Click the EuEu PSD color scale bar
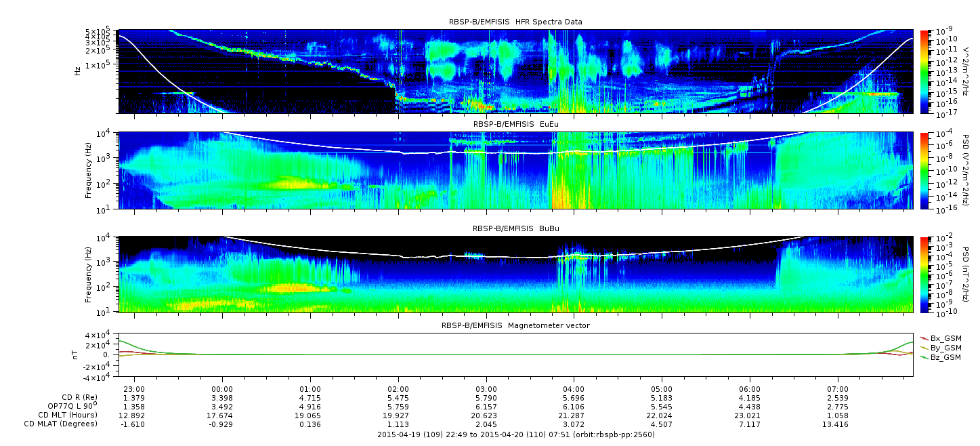 (924, 171)
